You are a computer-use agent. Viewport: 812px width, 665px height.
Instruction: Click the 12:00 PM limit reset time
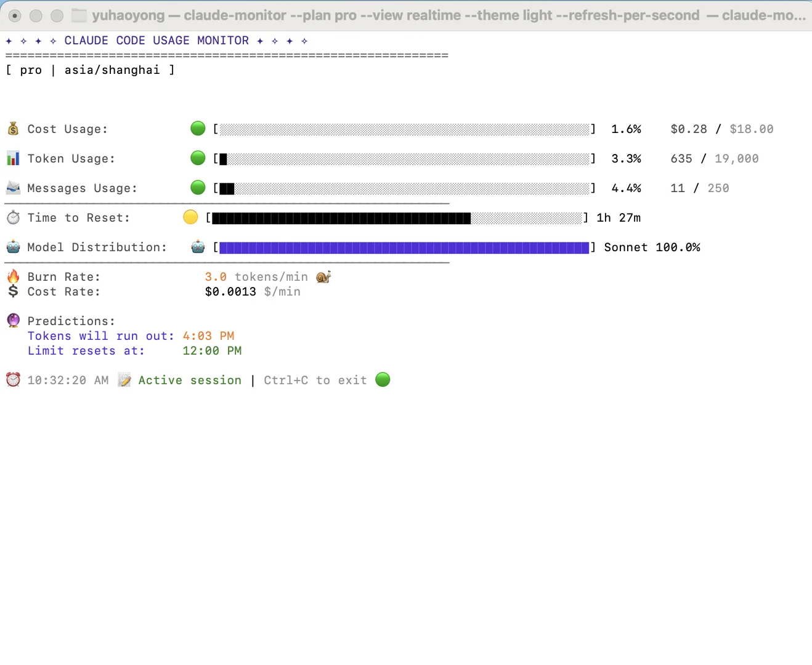212,351
